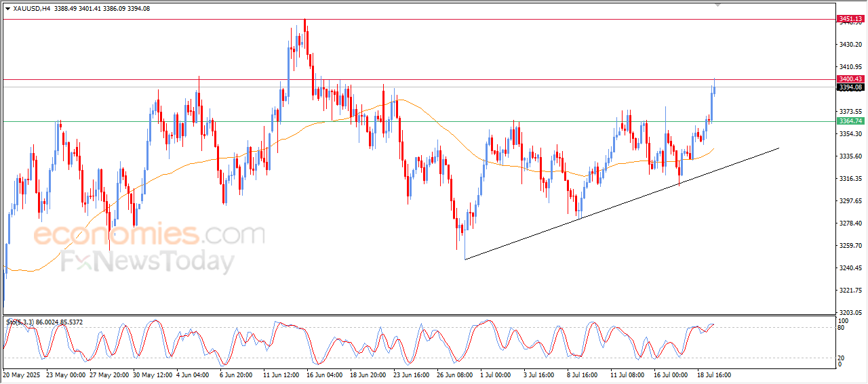Screen dimensions: 868x384
Task: Select the red 3451.13 price label
Action: click(x=850, y=19)
